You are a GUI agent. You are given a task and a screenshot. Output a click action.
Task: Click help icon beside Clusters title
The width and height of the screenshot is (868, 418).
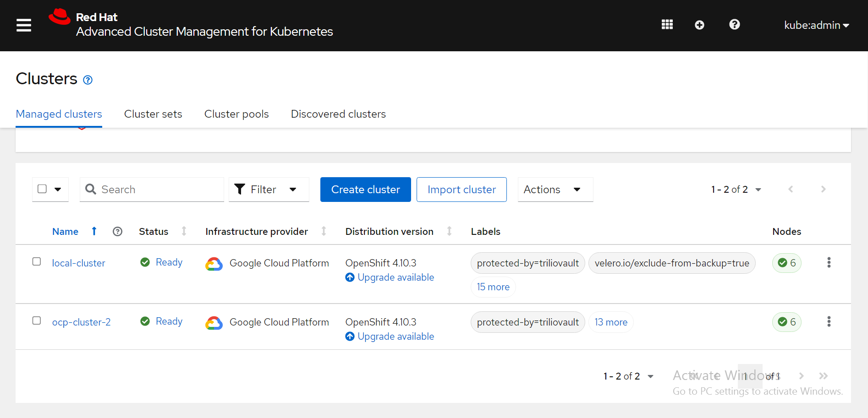point(88,80)
